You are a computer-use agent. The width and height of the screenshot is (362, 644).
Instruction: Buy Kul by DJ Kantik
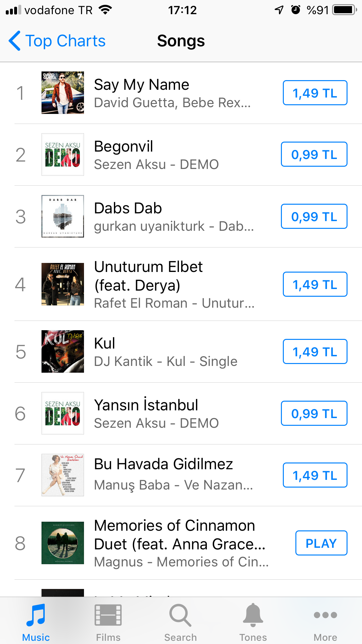(x=315, y=351)
